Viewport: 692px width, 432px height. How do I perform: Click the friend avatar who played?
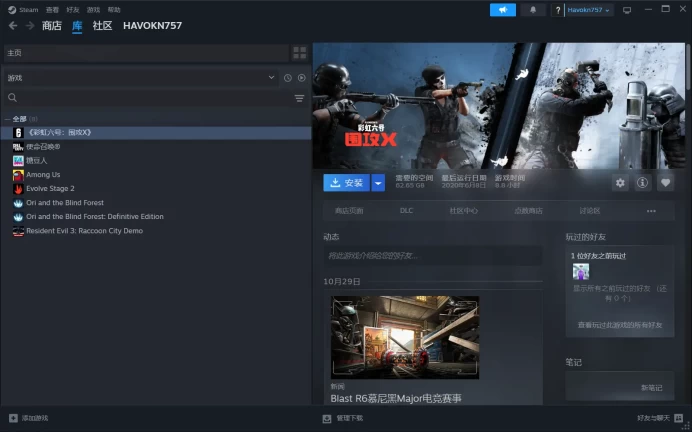click(581, 271)
